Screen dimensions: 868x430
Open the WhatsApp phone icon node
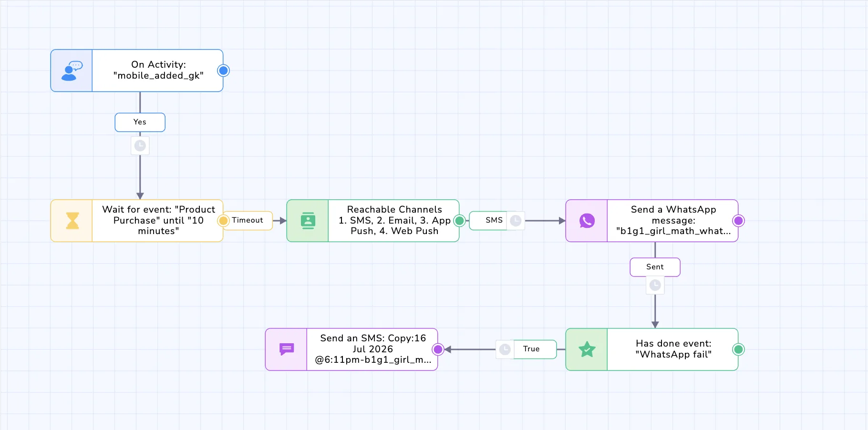tap(587, 221)
